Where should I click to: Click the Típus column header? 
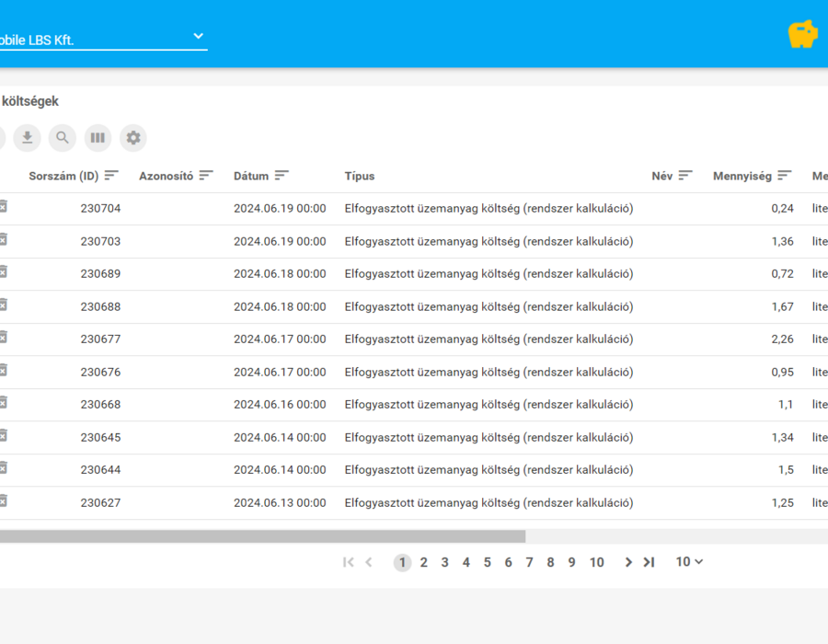[x=360, y=176]
